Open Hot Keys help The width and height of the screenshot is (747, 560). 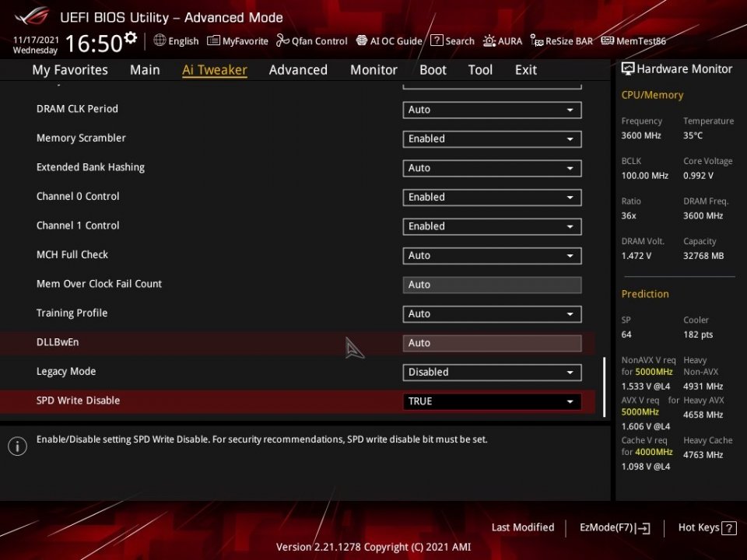[x=707, y=527]
